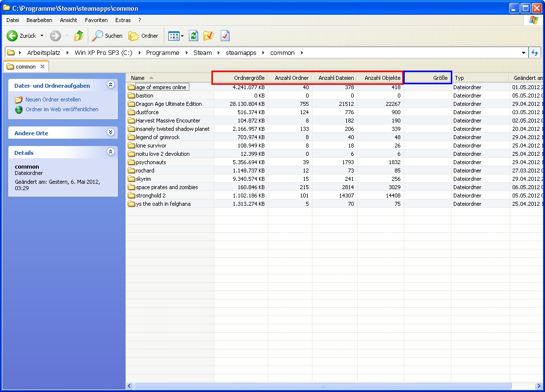The width and height of the screenshot is (545, 392).
Task: Sort by Typ column header
Action: tap(481, 78)
